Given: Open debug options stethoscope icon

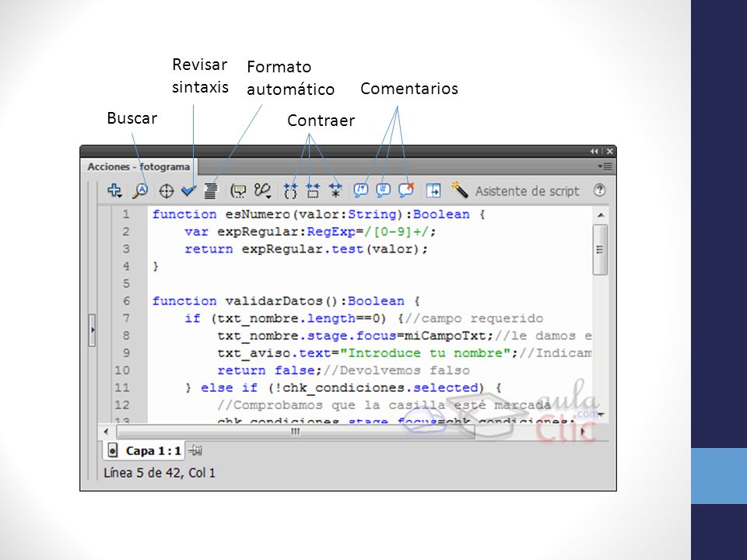Looking at the screenshot, I should point(262,191).
